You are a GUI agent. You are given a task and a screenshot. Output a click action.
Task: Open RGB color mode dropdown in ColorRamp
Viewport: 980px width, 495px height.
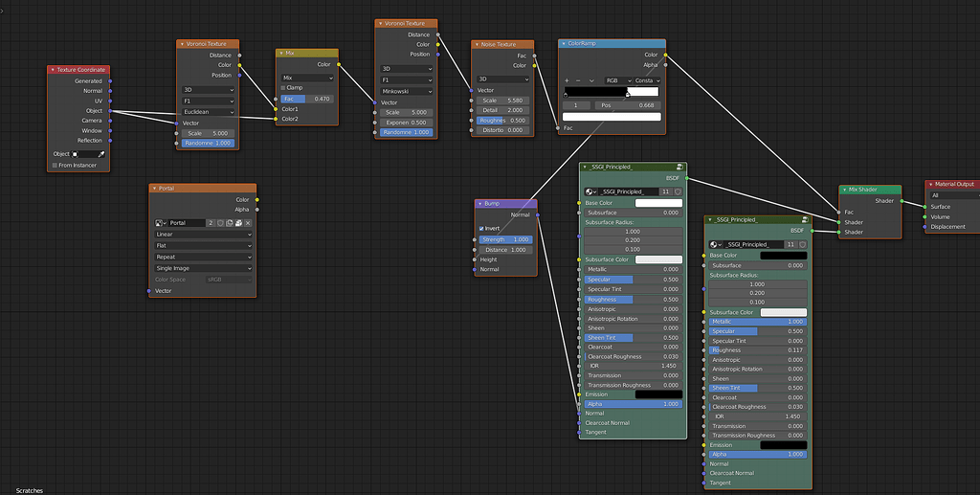pyautogui.click(x=618, y=80)
